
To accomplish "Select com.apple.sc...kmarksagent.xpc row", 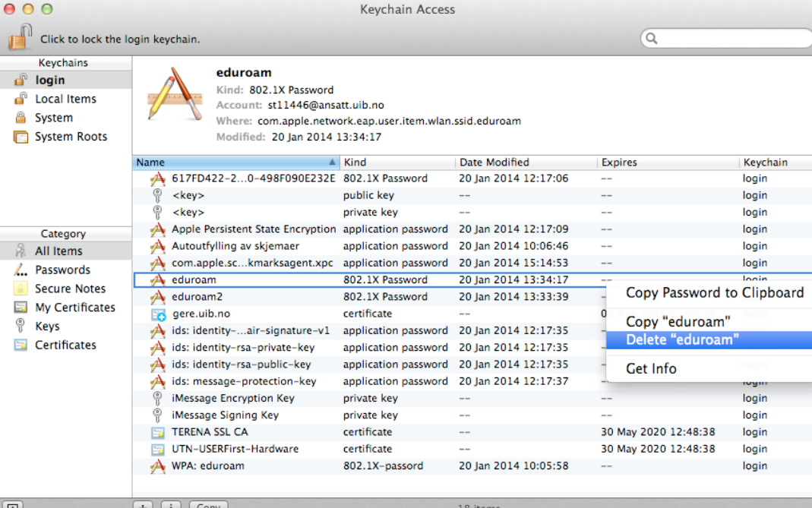I will point(472,263).
